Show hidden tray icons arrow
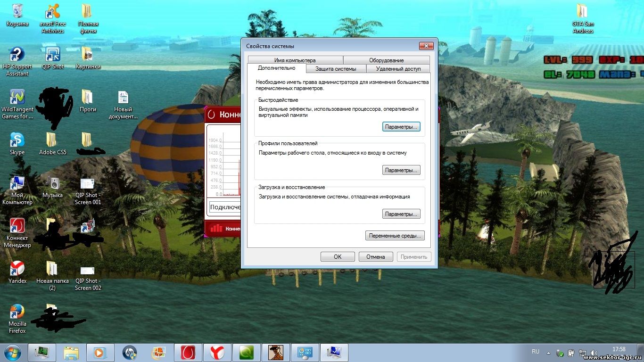The height and width of the screenshot is (362, 644). click(x=548, y=353)
